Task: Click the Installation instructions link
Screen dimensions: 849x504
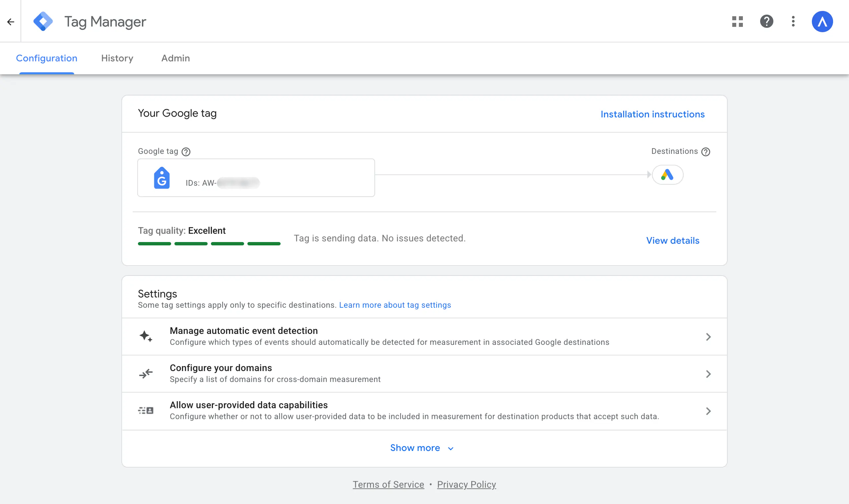Action: click(x=652, y=114)
